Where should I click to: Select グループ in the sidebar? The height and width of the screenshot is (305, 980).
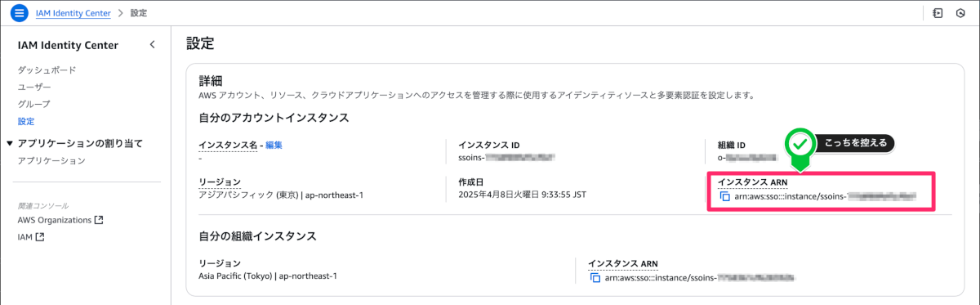(x=33, y=104)
